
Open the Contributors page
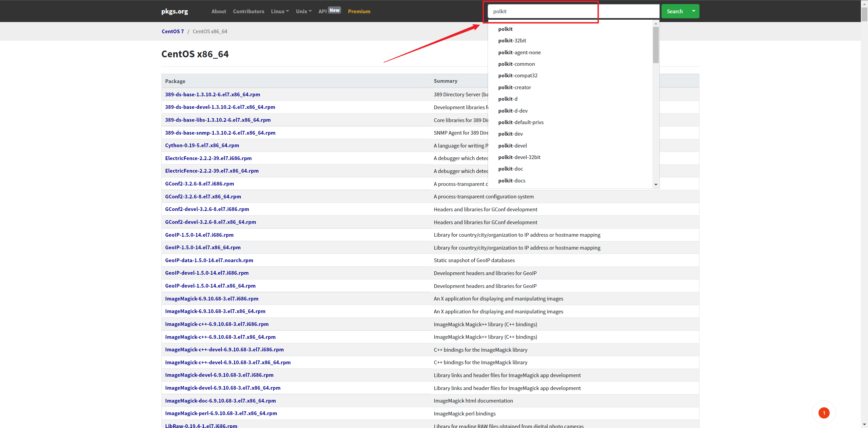click(x=249, y=11)
